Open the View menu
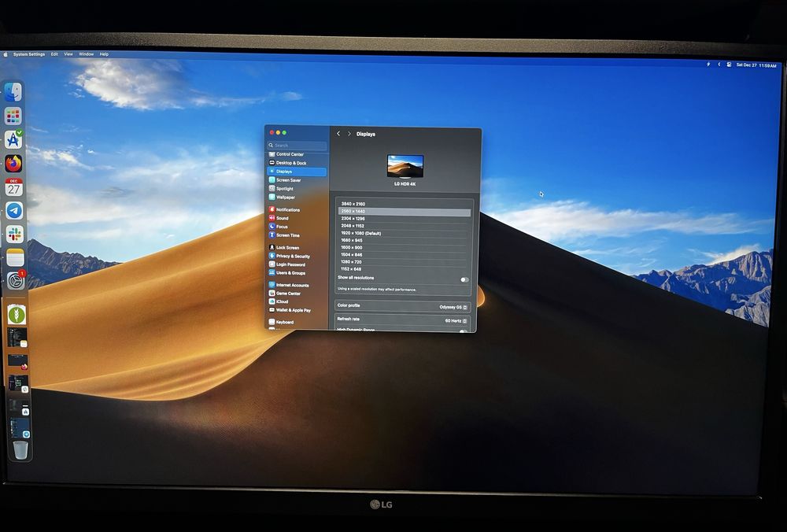Image resolution: width=787 pixels, height=532 pixels. pos(68,54)
